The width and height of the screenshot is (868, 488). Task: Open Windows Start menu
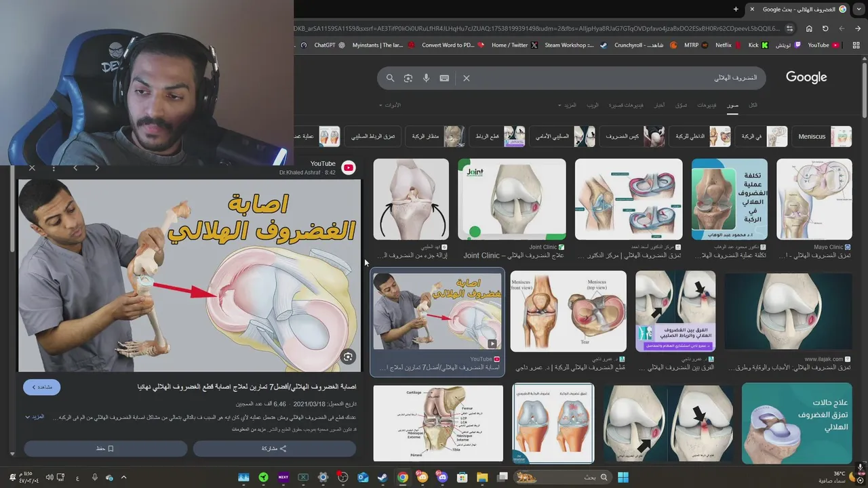623,477
